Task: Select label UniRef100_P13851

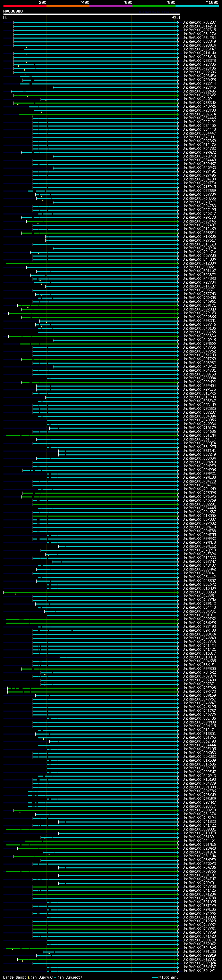Action: coord(199,734)
